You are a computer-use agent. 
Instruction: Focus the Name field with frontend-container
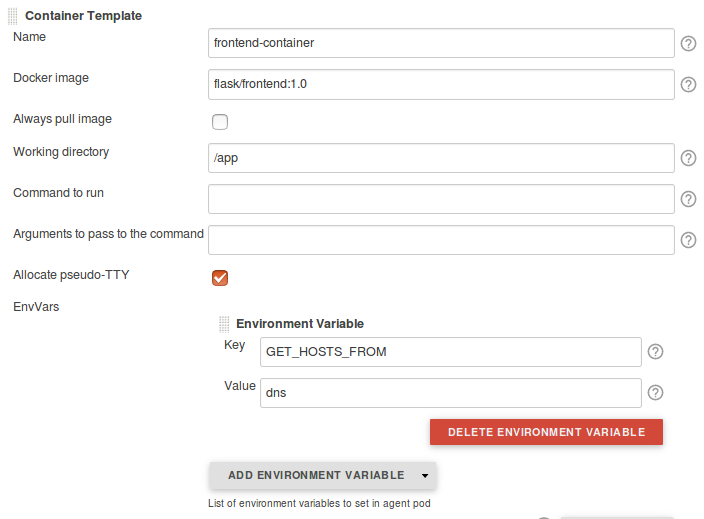pyautogui.click(x=441, y=43)
